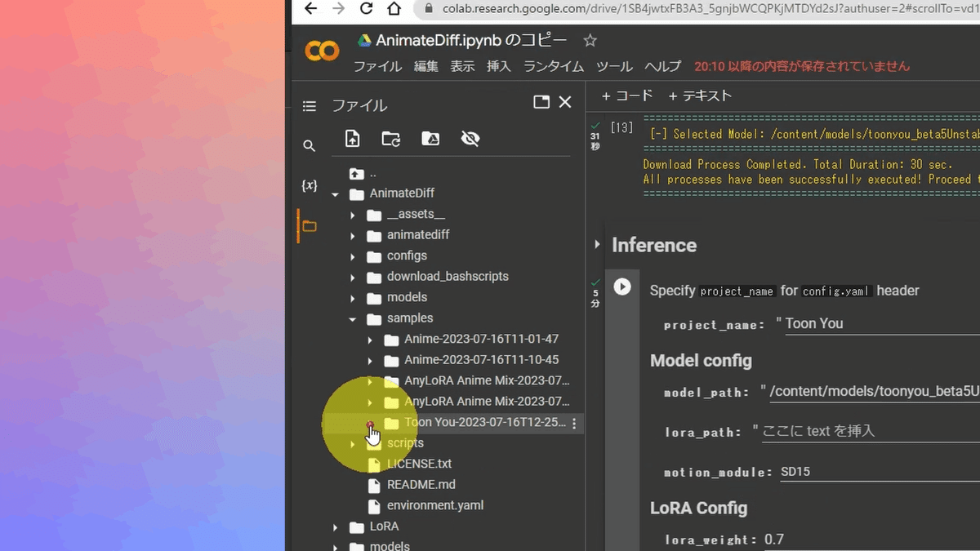Select Toon You-2023-07-16T12-25 folder
Viewport: 980px width, 551px height.
pos(483,423)
